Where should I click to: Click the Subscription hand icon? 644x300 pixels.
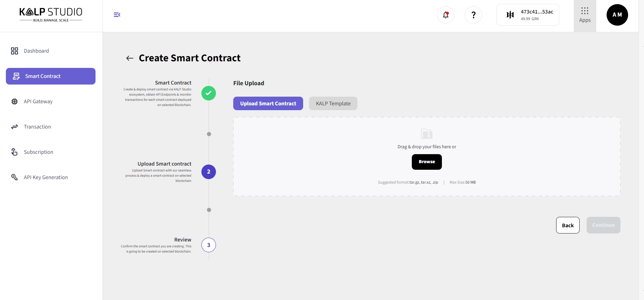coord(15,152)
